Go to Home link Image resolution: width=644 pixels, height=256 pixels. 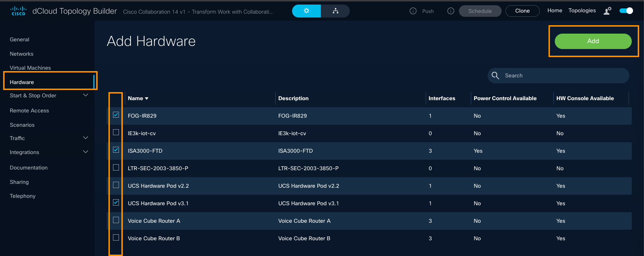pos(555,11)
